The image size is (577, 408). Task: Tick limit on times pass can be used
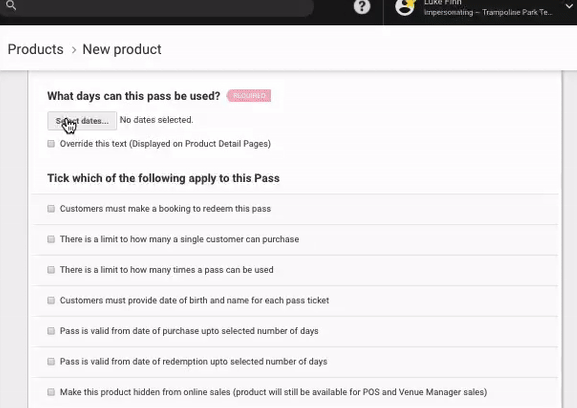(51, 270)
